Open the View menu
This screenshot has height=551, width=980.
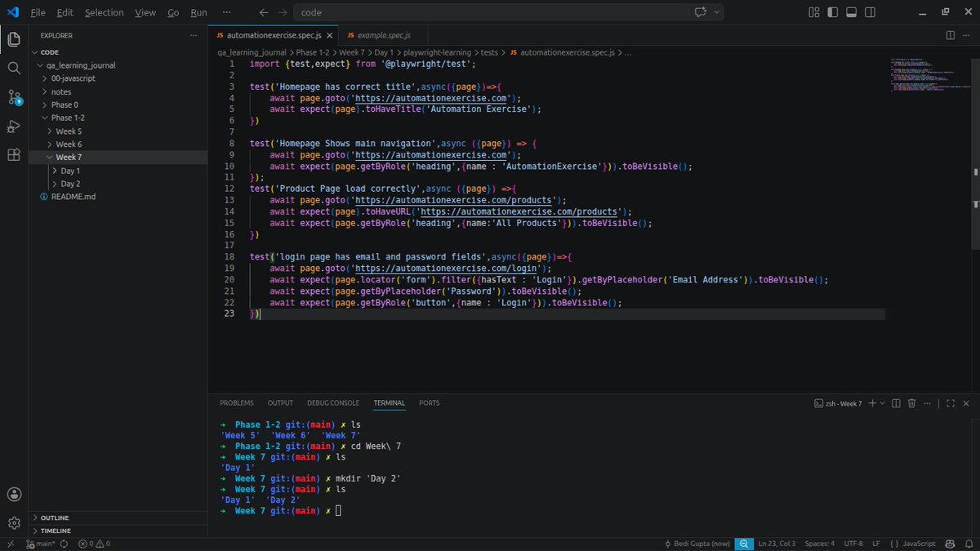pyautogui.click(x=145, y=12)
